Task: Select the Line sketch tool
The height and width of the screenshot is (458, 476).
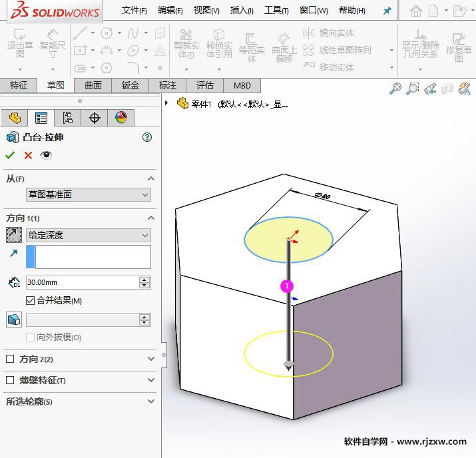Action: (80, 33)
